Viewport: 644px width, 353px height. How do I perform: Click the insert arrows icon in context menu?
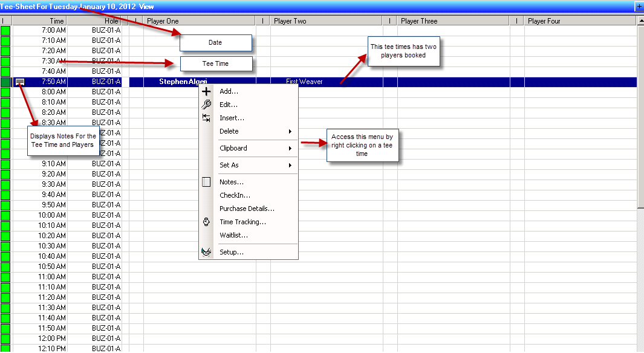[206, 118]
